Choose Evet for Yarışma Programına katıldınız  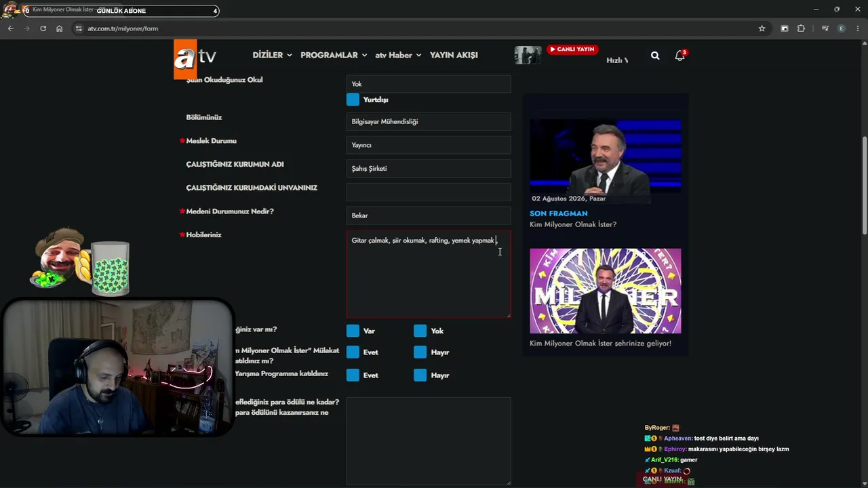(x=353, y=375)
